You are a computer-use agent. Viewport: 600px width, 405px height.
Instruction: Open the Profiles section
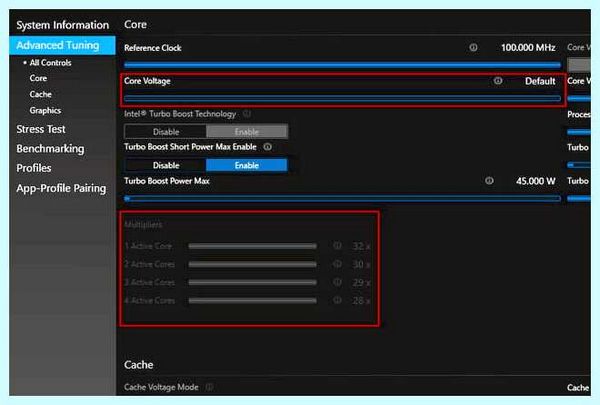34,168
